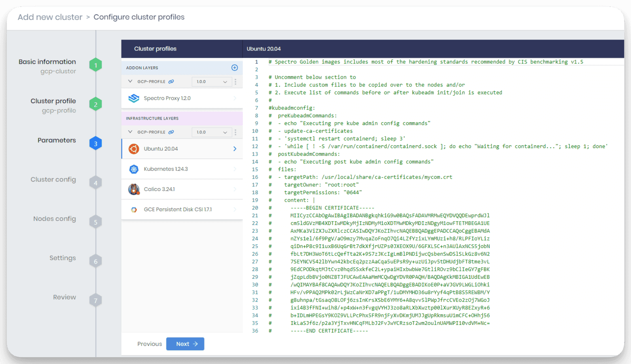Open addon profile version 1.0.0 dropdown

point(212,81)
